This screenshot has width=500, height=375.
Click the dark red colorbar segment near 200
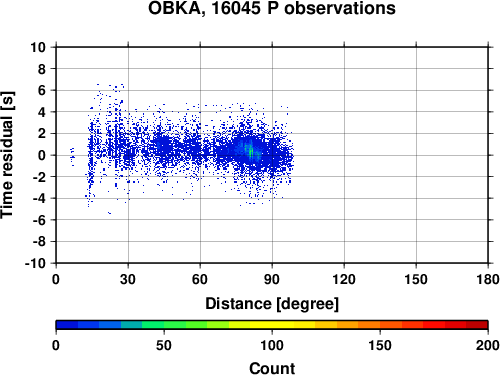(x=477, y=325)
